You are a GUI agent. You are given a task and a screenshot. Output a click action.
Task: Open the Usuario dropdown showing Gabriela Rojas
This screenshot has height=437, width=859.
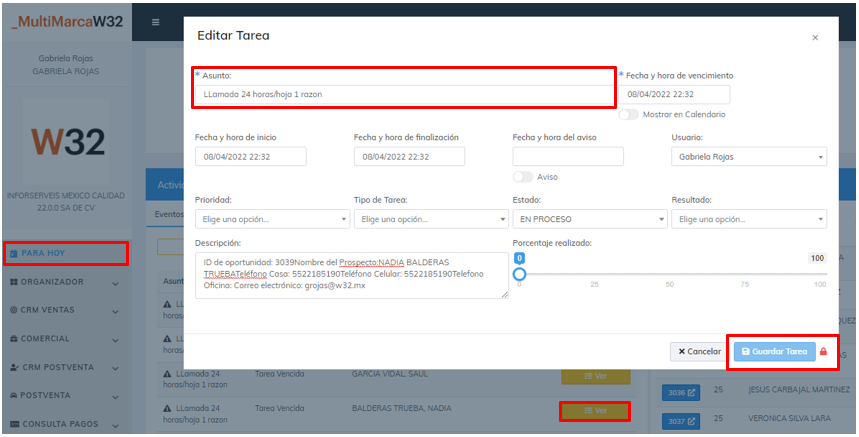(749, 157)
